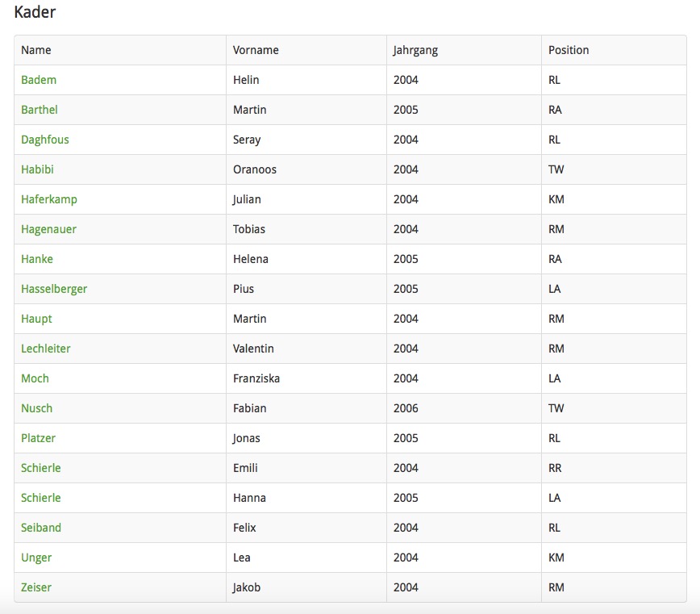Open Zeiser player profile
Image resolution: width=700 pixels, height=614 pixels.
36,587
